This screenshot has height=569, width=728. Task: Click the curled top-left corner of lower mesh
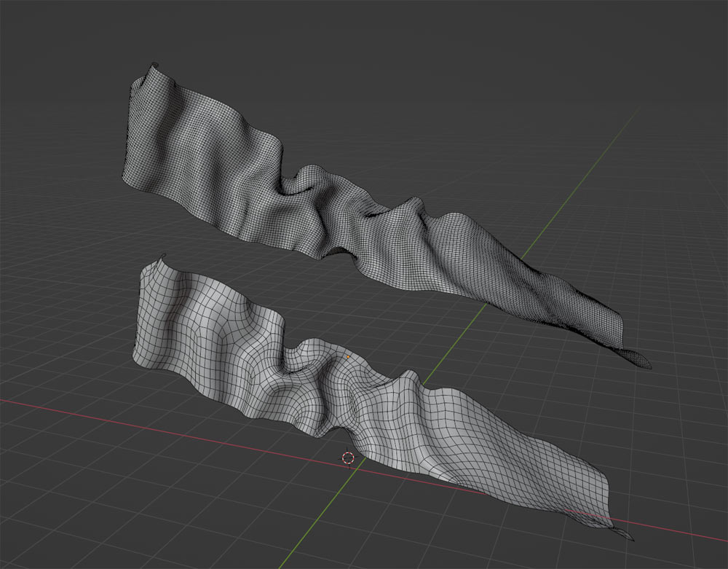tap(162, 257)
